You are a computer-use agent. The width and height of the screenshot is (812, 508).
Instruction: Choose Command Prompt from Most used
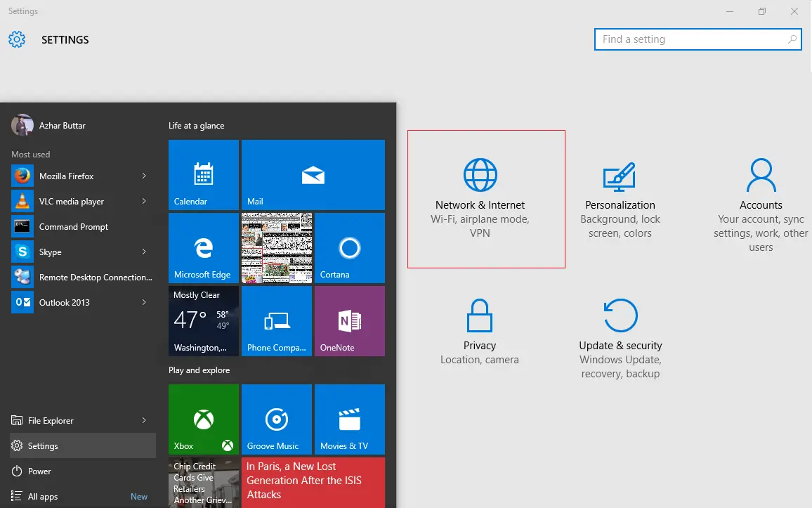coord(83,227)
